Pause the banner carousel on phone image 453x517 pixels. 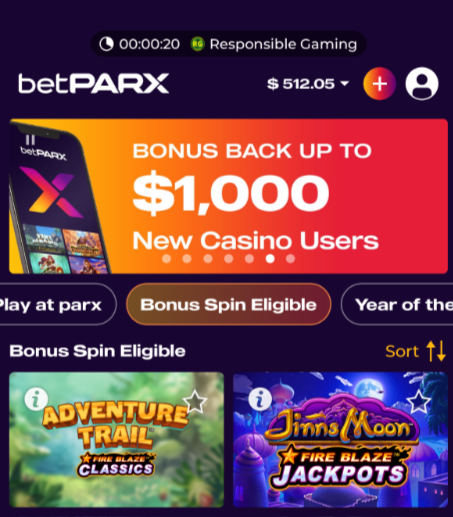pyautogui.click(x=30, y=140)
